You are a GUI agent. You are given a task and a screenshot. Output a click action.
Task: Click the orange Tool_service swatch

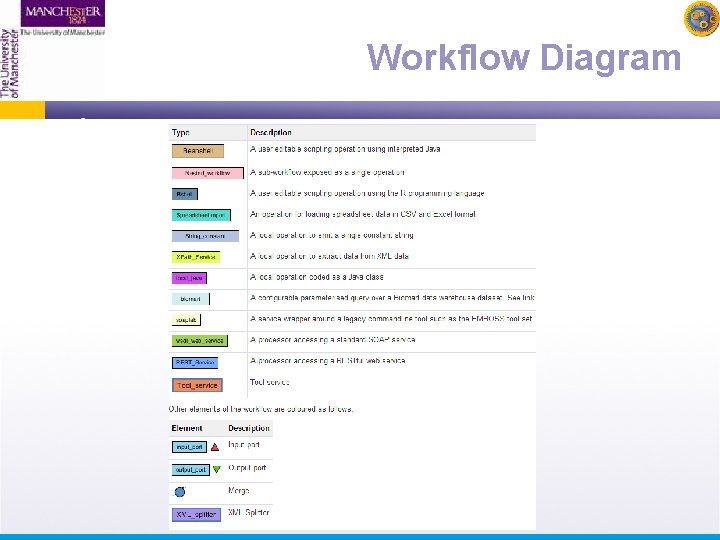pos(197,385)
